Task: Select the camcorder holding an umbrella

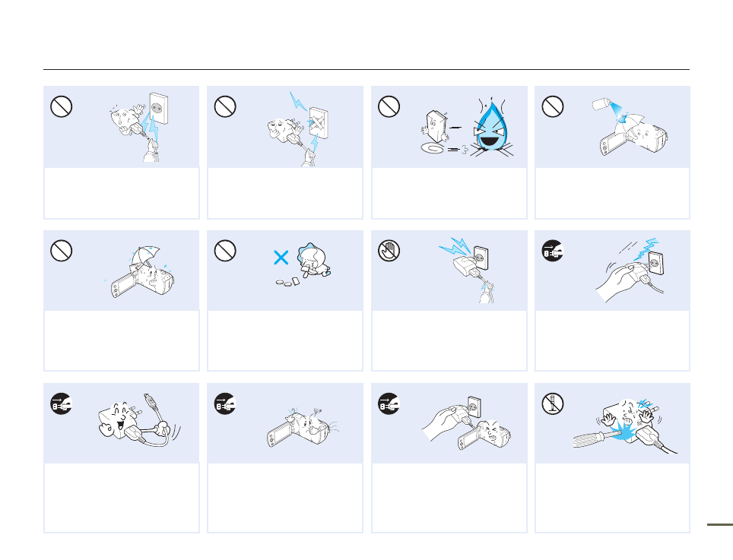Action: click(140, 272)
